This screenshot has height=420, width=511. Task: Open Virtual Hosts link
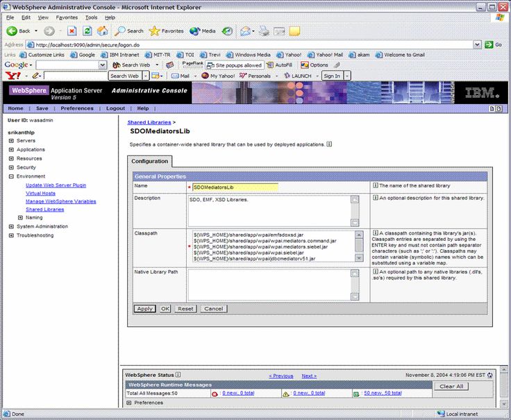pyautogui.click(x=40, y=193)
